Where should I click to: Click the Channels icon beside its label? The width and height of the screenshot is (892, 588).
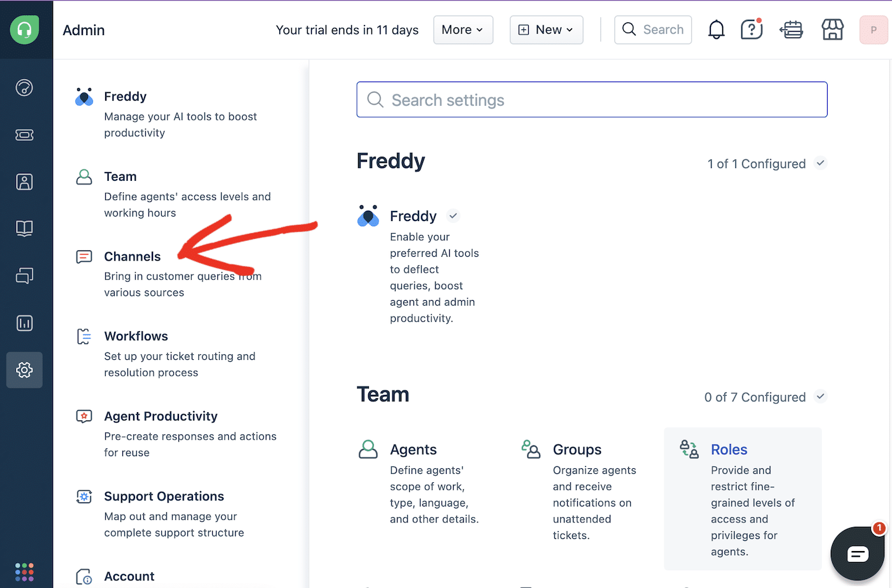click(x=83, y=256)
